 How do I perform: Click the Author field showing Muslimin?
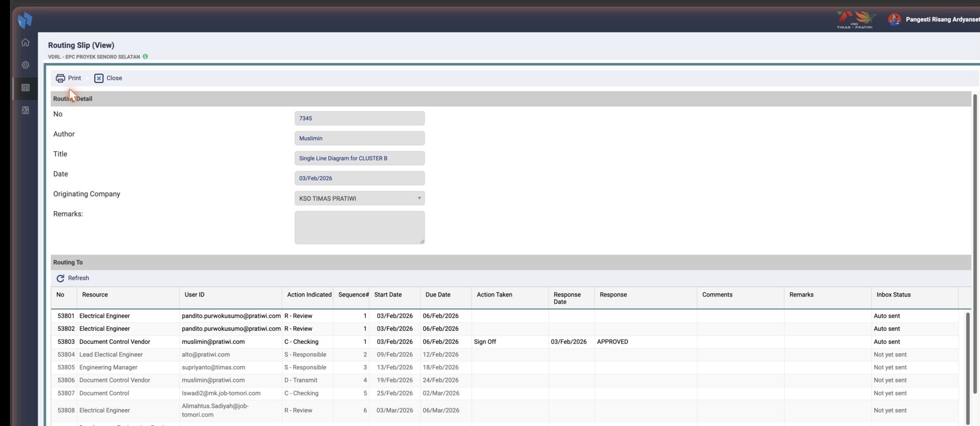click(x=359, y=138)
